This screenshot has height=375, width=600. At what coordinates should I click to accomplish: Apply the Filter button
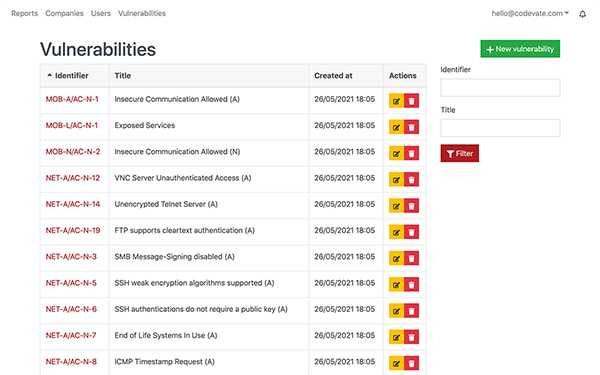tap(460, 153)
